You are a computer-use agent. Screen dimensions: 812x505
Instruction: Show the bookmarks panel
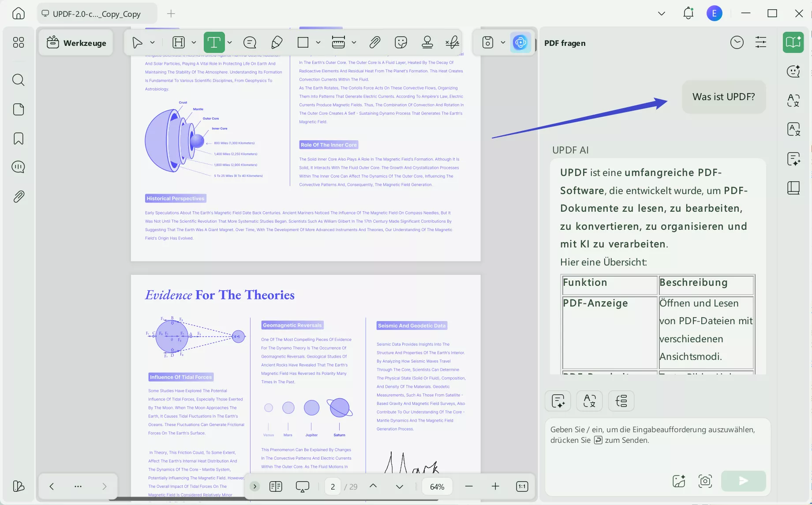(19, 138)
